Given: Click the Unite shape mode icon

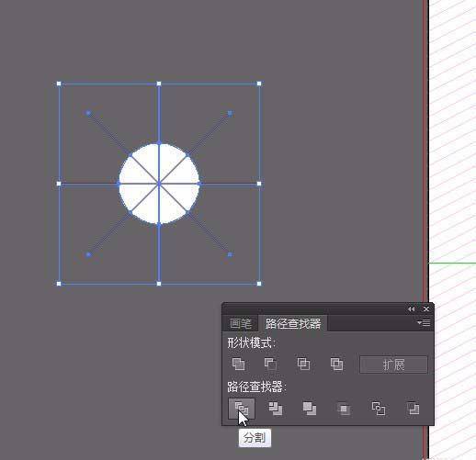Looking at the screenshot, I should pos(238,364).
